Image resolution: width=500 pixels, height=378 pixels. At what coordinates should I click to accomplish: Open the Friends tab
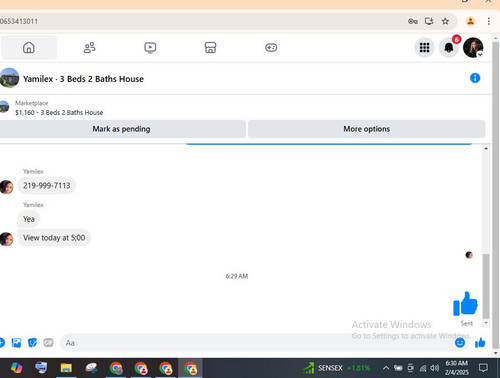click(89, 48)
